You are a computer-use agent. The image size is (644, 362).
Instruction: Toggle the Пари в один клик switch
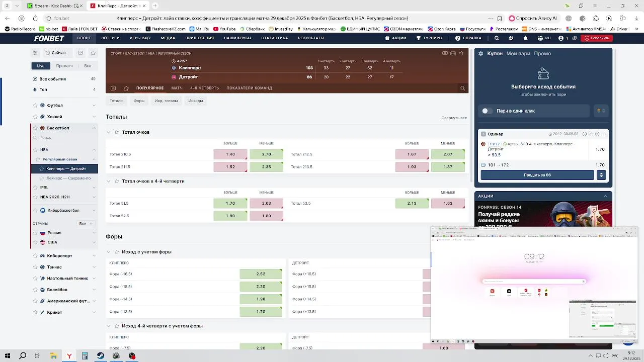(487, 111)
